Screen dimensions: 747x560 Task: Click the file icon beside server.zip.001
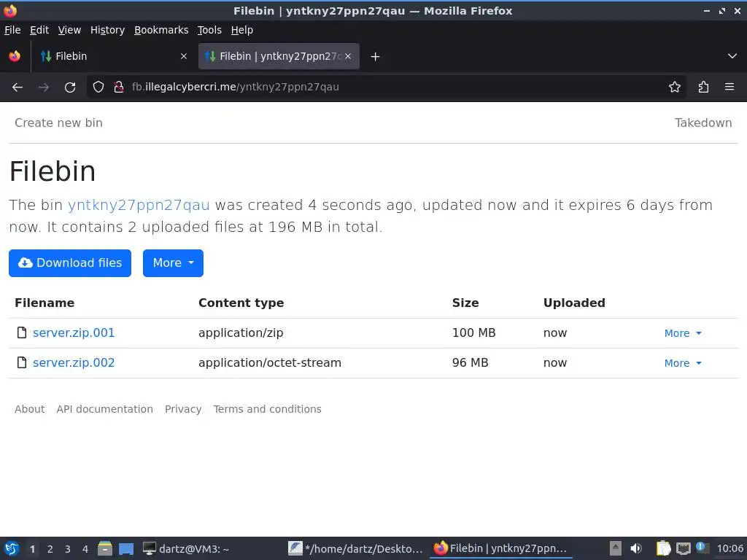point(21,332)
